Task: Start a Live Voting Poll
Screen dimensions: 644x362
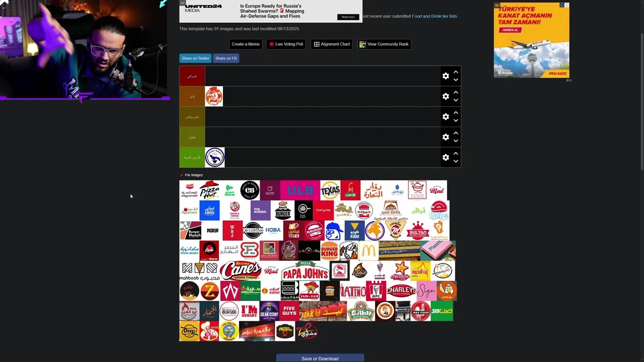Action: click(x=286, y=44)
